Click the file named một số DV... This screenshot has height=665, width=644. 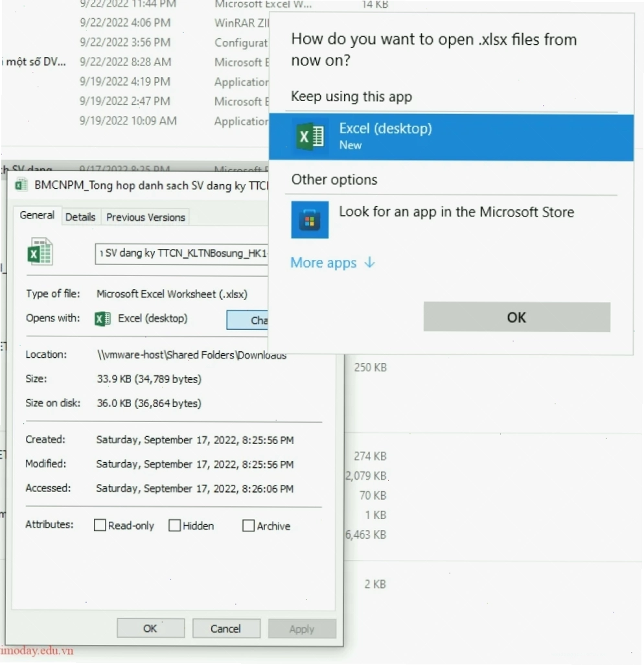click(x=36, y=62)
